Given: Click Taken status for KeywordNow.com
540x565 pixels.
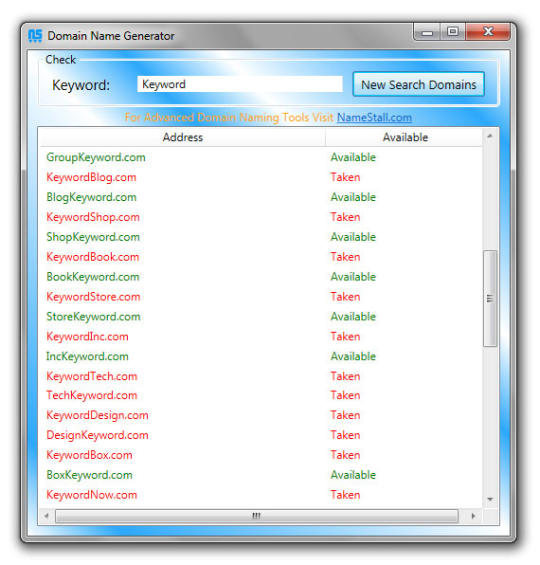Looking at the screenshot, I should pyautogui.click(x=345, y=495).
